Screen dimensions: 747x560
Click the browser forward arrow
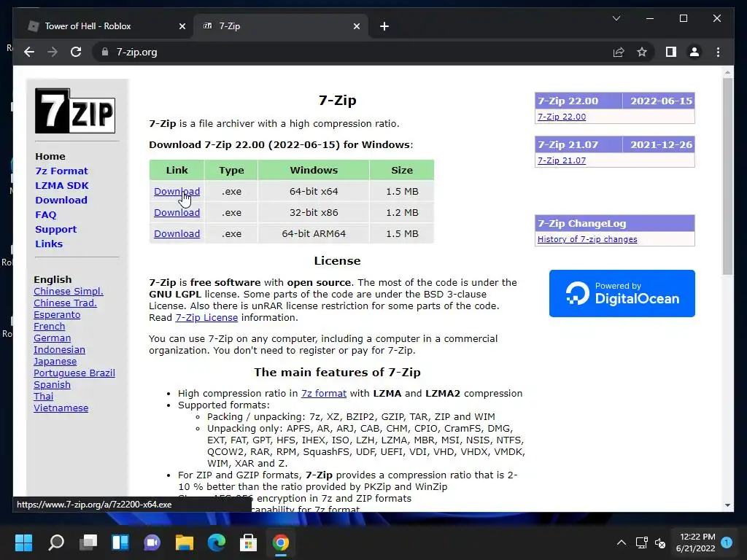[53, 52]
